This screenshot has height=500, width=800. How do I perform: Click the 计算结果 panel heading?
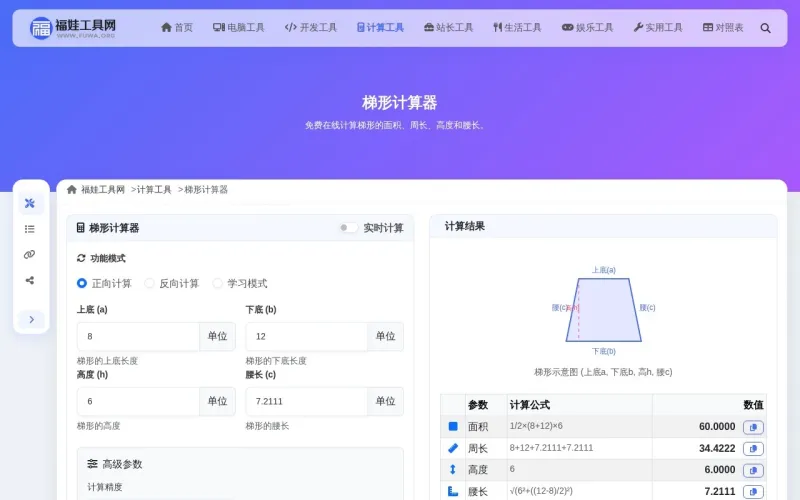coord(464,226)
